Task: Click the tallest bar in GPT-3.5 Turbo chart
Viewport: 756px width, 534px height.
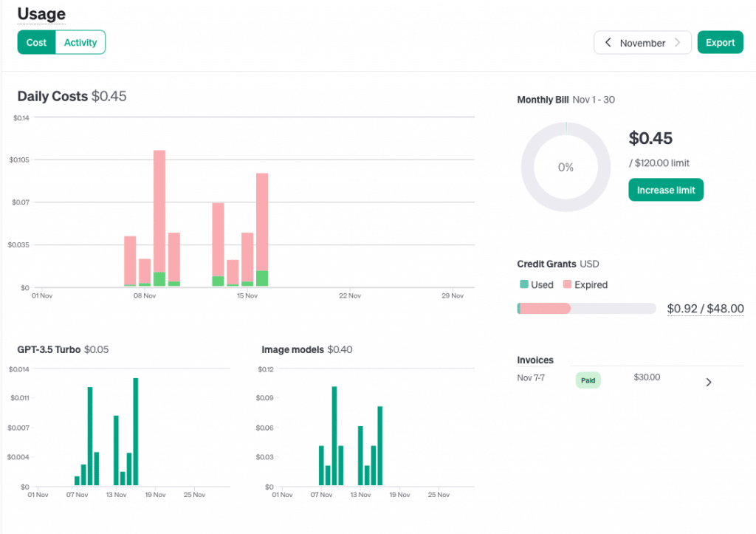Action: tap(136, 432)
